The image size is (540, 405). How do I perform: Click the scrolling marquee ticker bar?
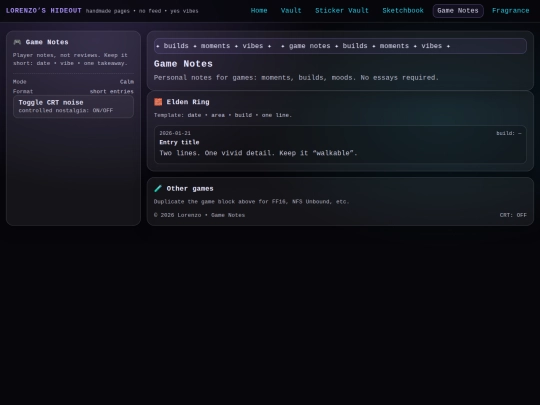340,46
